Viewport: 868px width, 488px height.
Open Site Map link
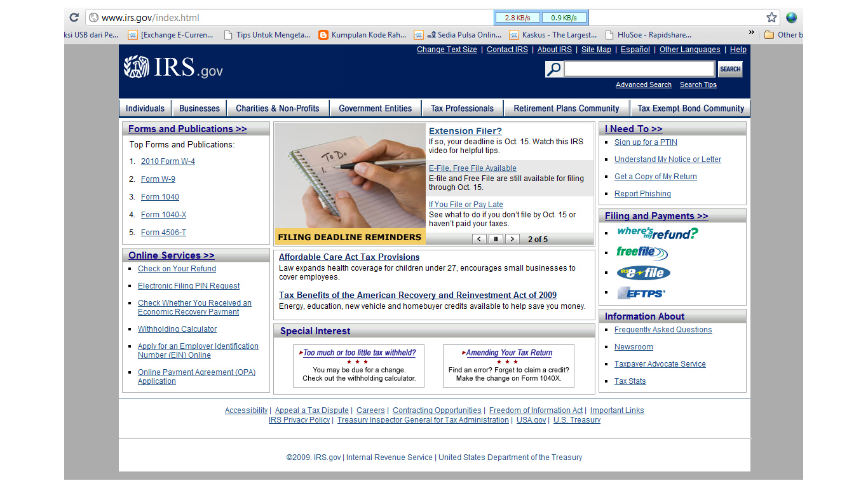point(596,50)
